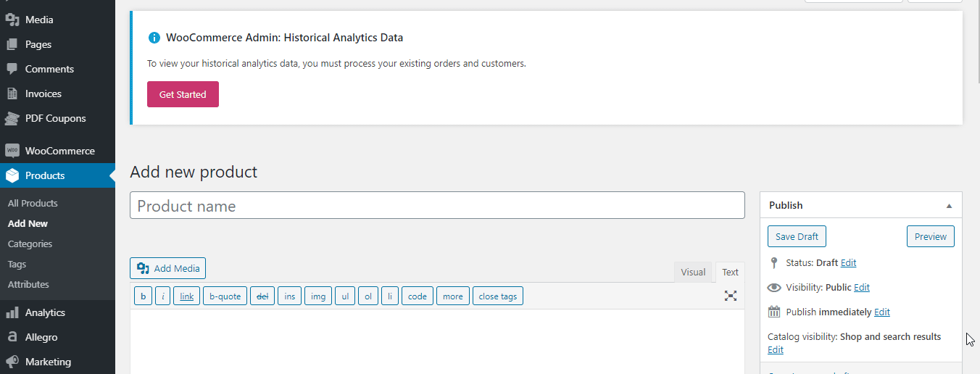Insert bold tag with b button
This screenshot has width=980, height=374.
[143, 296]
